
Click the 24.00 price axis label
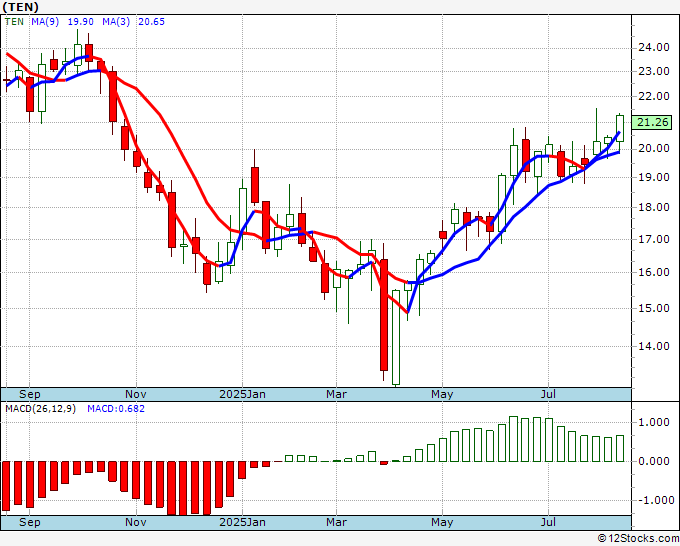[654, 47]
